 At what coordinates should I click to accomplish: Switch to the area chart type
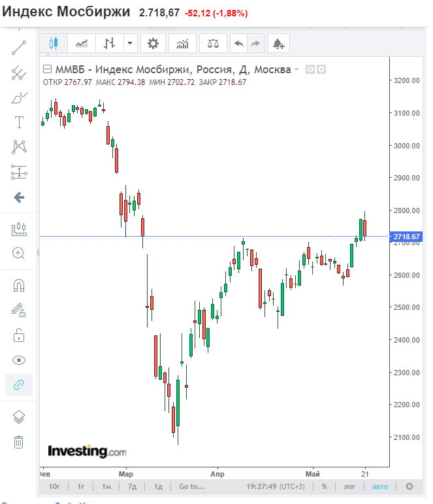82,43
